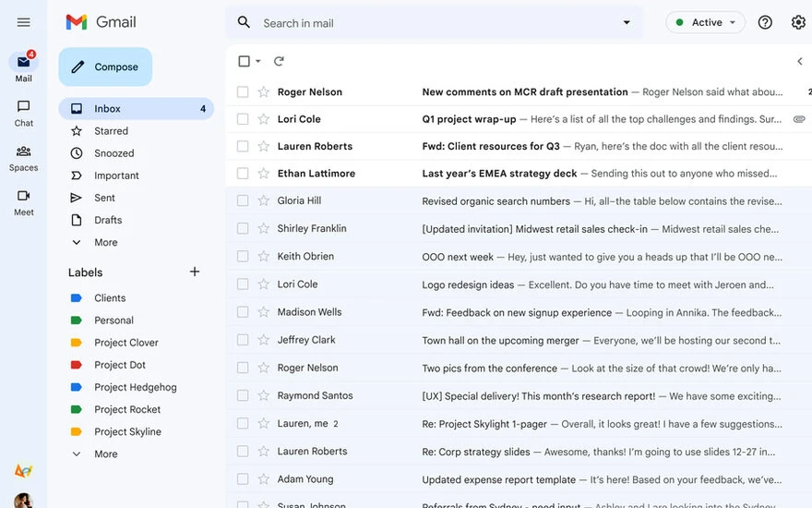Image resolution: width=812 pixels, height=508 pixels.
Task: Check the Ethan Lattimore email checkbox
Action: click(x=243, y=173)
